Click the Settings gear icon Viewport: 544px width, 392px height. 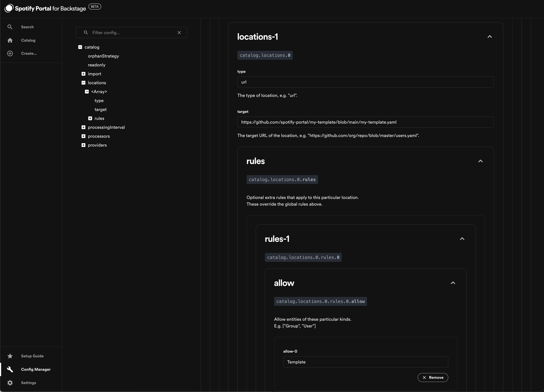coord(10,383)
